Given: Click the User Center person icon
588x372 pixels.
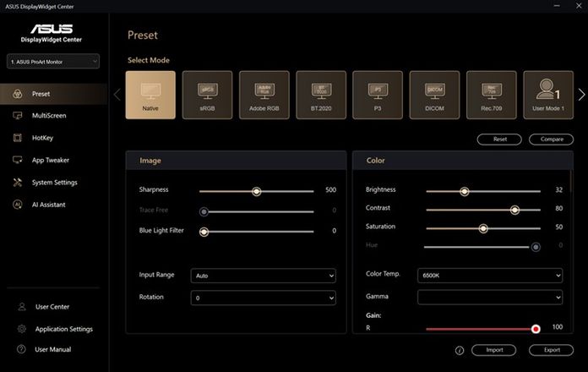Looking at the screenshot, I should tap(22, 307).
